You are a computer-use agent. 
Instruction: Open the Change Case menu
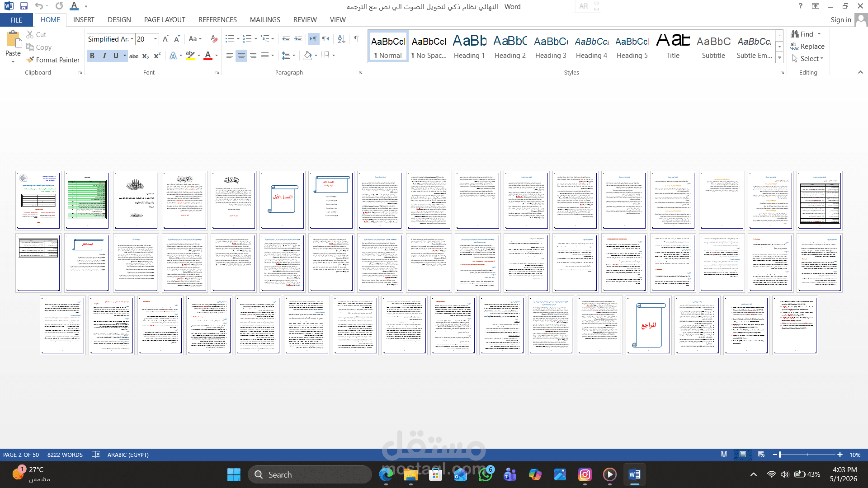[x=195, y=39]
